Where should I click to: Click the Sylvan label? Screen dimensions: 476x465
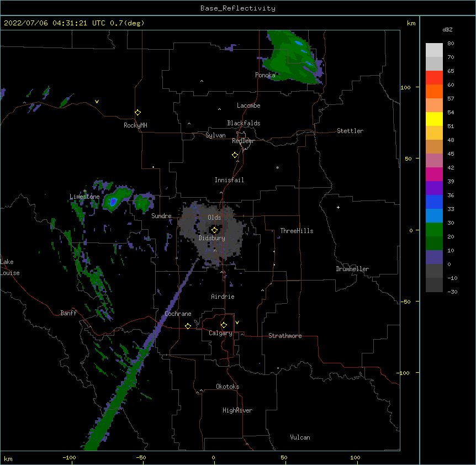tap(215, 135)
